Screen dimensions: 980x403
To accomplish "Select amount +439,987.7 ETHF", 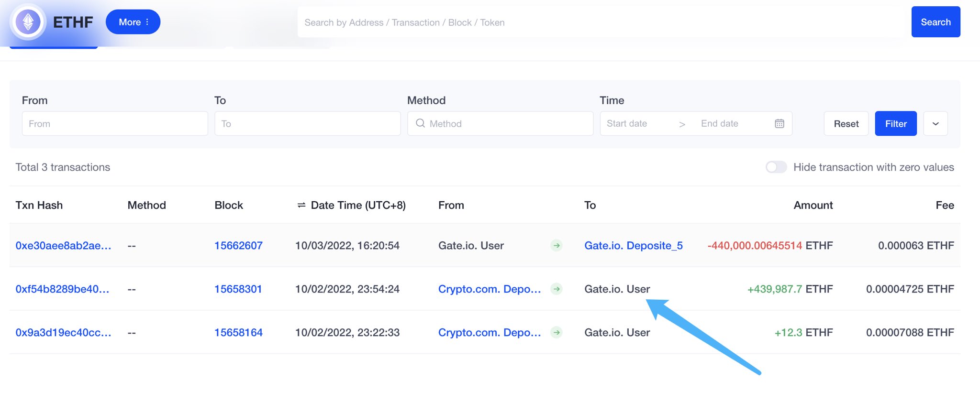I will 790,289.
